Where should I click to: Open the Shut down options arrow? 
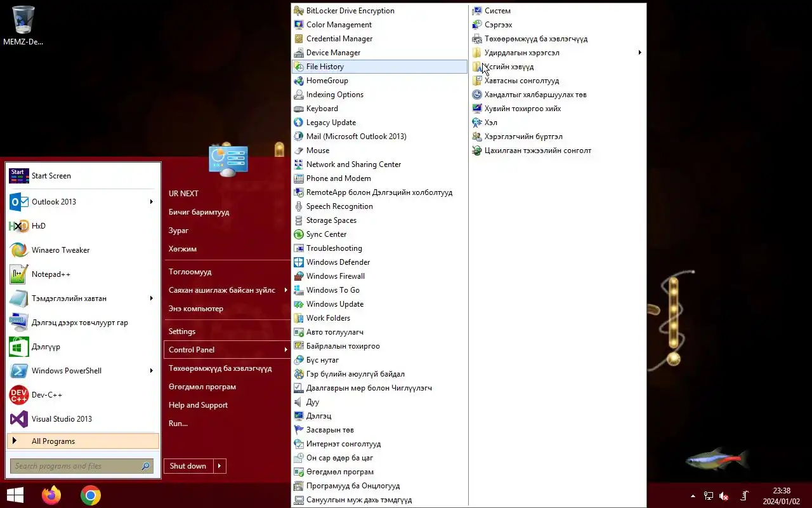pyautogui.click(x=219, y=466)
